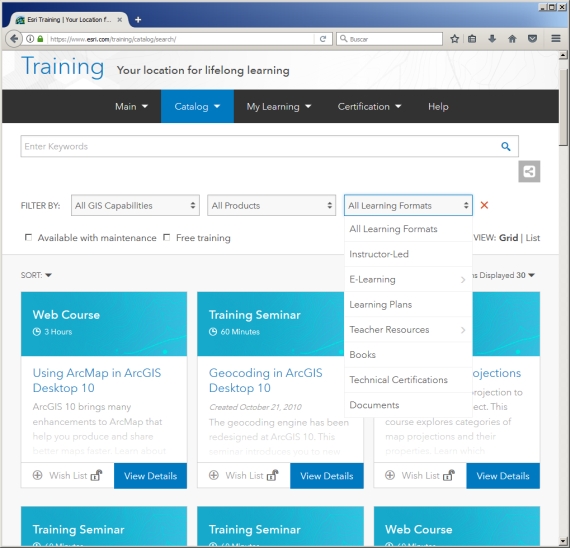Screen dimensions: 570x548
Task: Open Using ArcMap in ArcGIS Desktop 10 link
Action: point(97,380)
